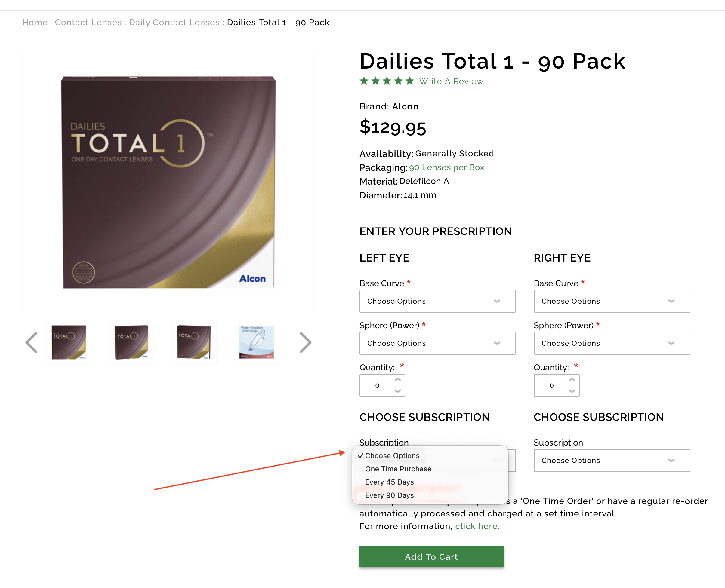
Task: Decrease left eye quantity with down arrow
Action: (398, 391)
